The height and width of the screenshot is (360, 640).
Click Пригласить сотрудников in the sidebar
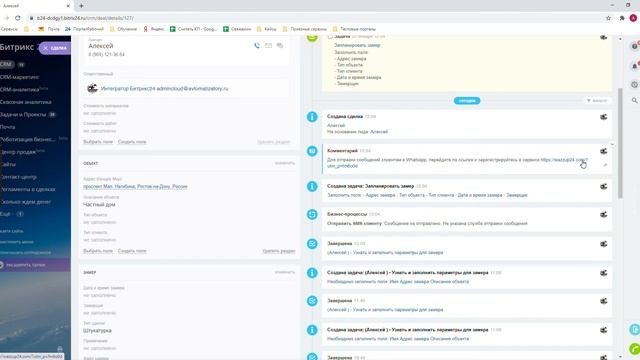[25, 252]
